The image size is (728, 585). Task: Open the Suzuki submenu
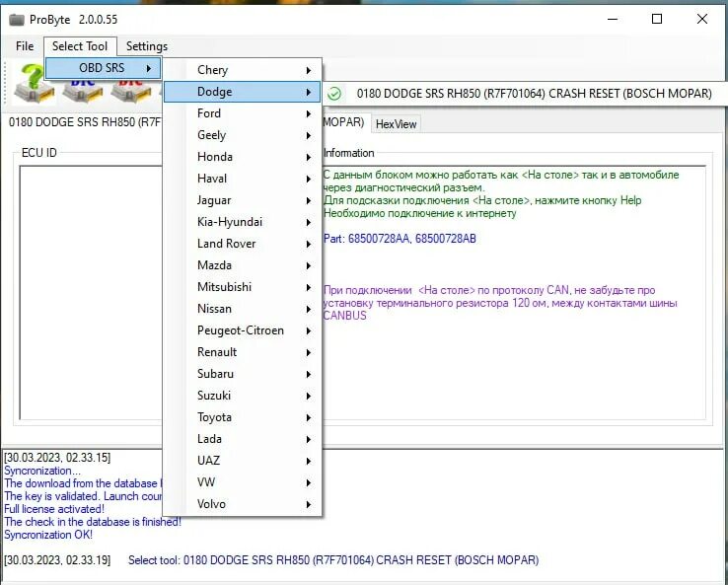tap(242, 396)
